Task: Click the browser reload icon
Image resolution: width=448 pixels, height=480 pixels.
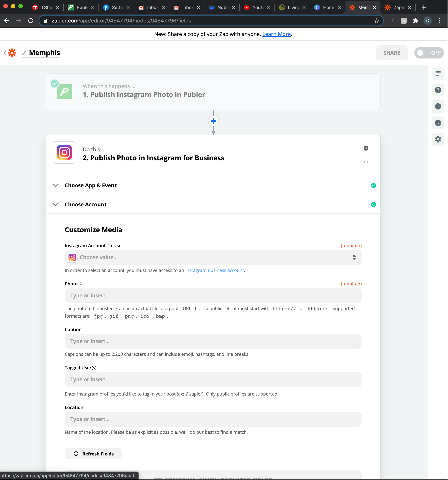Action: pyautogui.click(x=31, y=21)
